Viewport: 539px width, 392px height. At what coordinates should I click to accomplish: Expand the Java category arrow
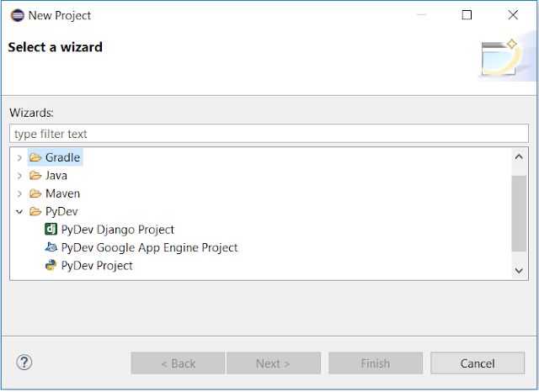19,176
